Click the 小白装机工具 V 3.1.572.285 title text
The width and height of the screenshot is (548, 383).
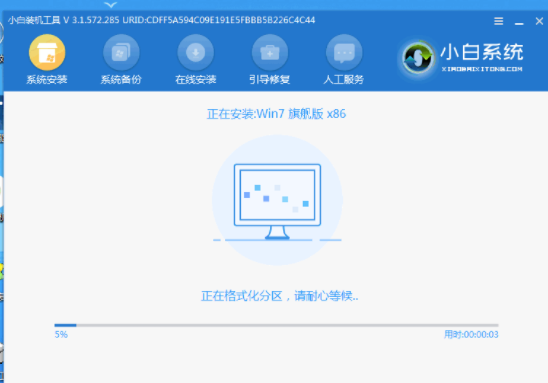(64, 20)
